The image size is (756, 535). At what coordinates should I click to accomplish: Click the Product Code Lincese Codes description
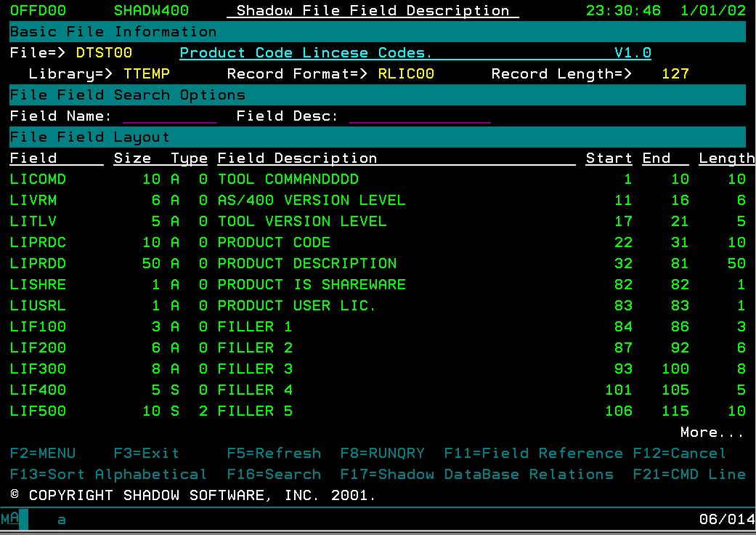306,52
